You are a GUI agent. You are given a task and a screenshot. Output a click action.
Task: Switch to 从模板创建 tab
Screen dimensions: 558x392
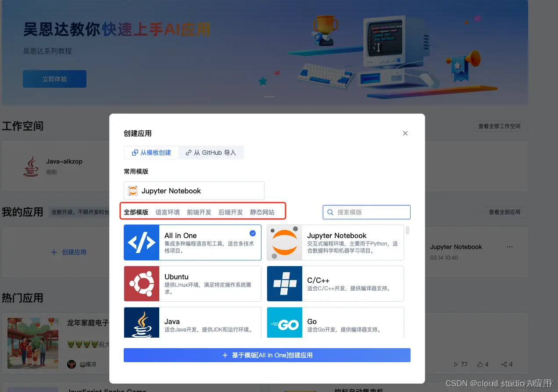click(x=151, y=153)
